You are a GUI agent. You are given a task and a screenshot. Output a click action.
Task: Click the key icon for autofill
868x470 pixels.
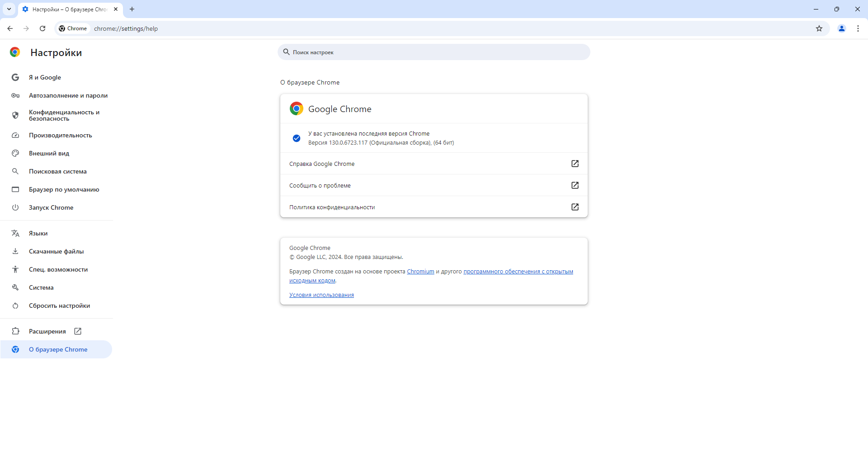(x=15, y=95)
